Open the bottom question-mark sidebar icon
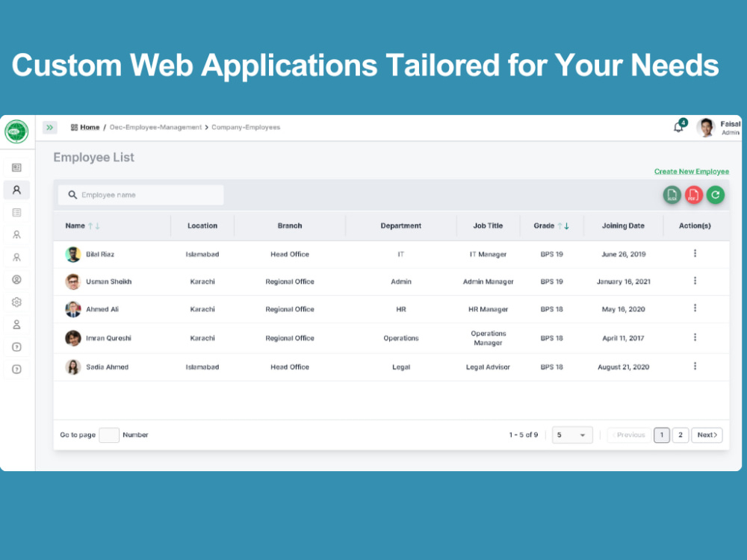This screenshot has height=560, width=747. point(16,369)
